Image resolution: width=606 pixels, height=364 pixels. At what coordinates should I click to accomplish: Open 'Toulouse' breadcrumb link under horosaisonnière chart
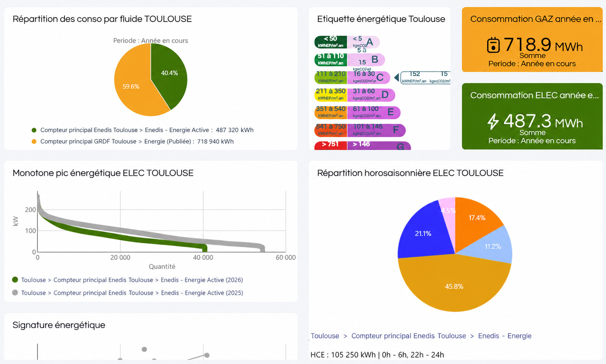pos(325,336)
